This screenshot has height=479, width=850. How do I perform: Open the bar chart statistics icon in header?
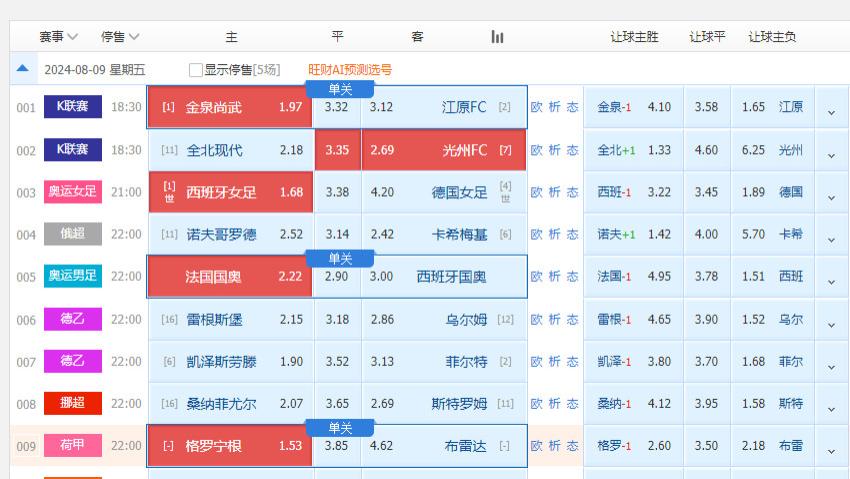pos(497,37)
